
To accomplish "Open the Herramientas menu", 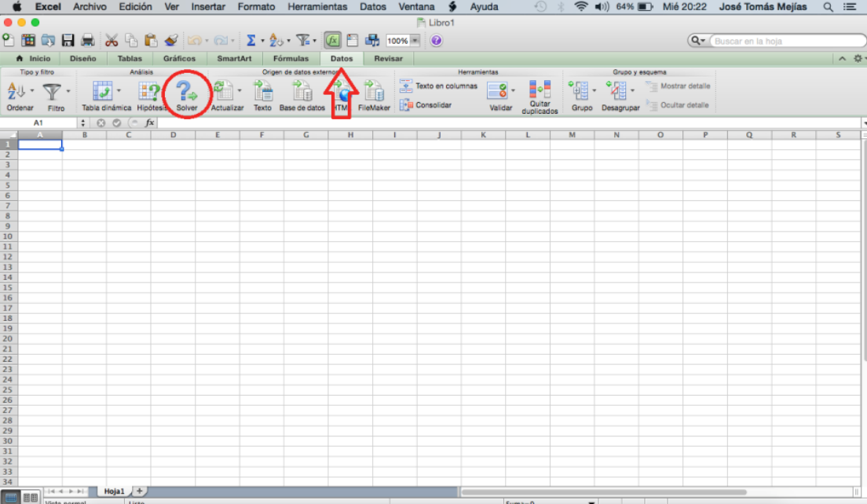I will click(x=317, y=6).
